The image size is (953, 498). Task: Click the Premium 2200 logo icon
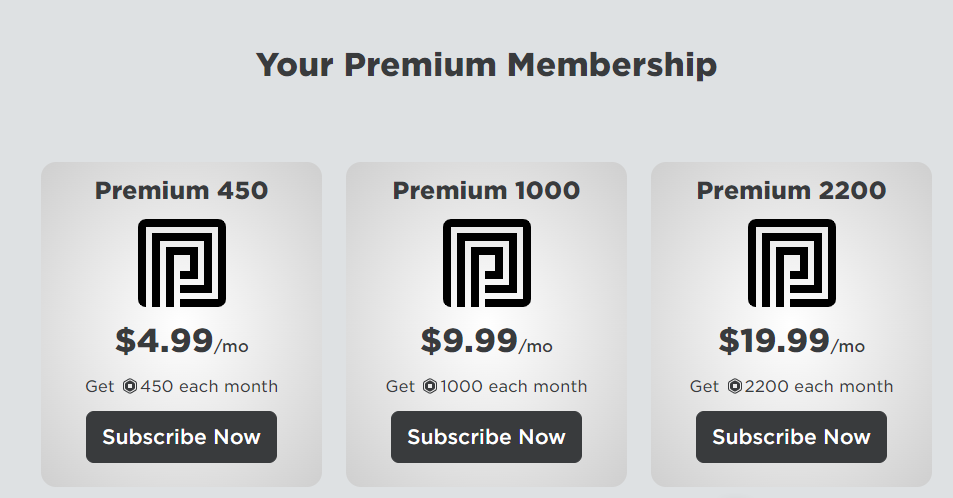coord(791,263)
